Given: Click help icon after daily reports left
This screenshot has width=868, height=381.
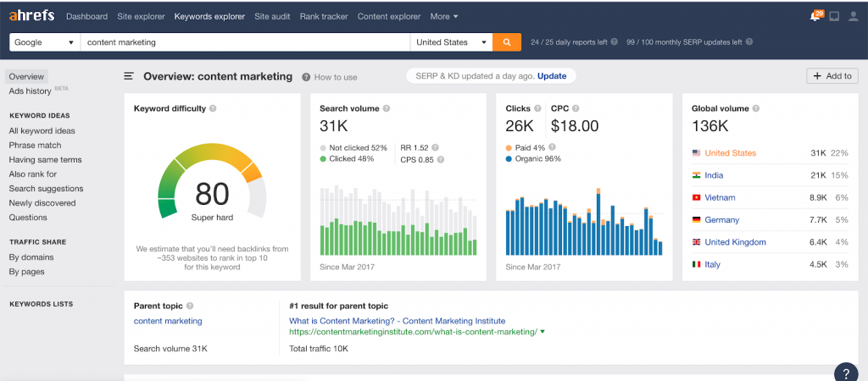Looking at the screenshot, I should [x=614, y=42].
